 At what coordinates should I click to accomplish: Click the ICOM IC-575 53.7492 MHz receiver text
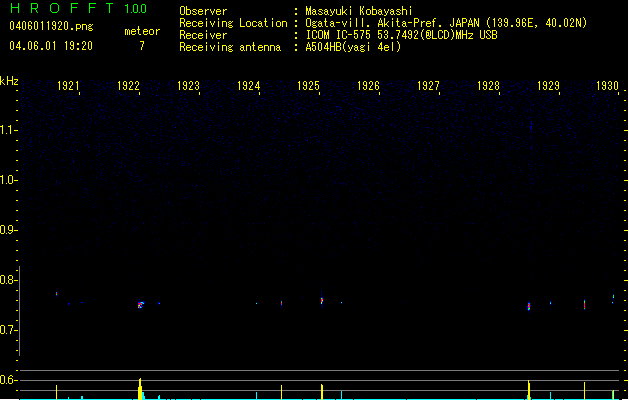(x=401, y=35)
